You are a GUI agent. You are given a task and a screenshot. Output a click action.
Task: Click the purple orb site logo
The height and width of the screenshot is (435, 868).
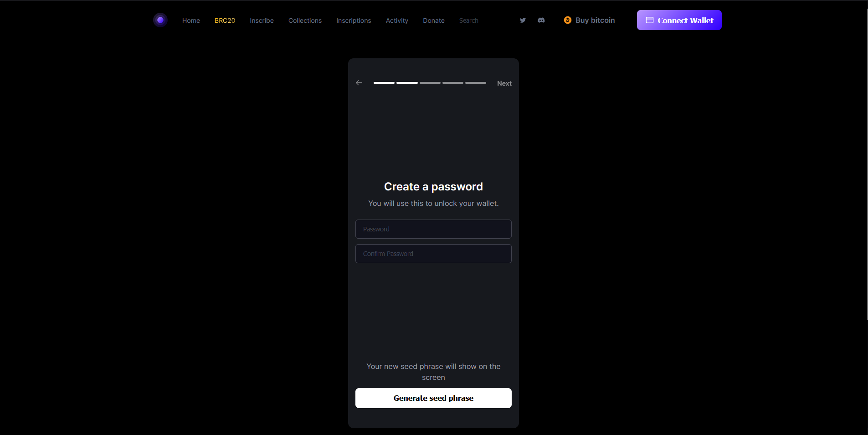coord(160,20)
